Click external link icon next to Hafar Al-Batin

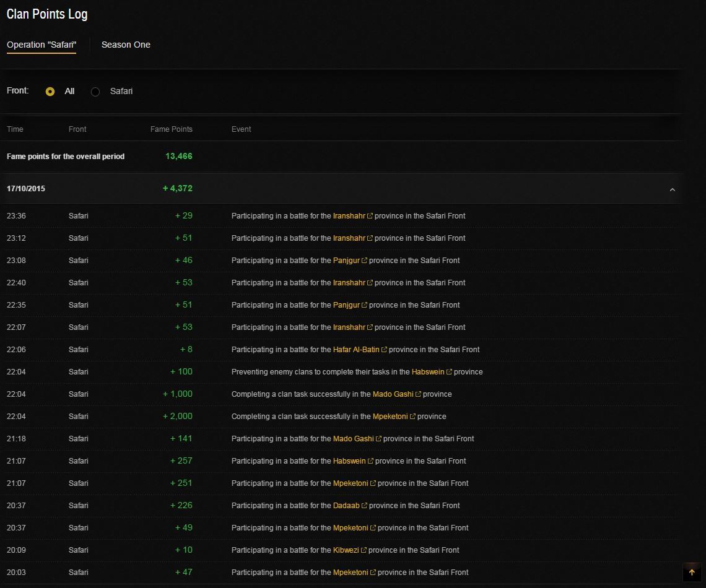tap(384, 350)
